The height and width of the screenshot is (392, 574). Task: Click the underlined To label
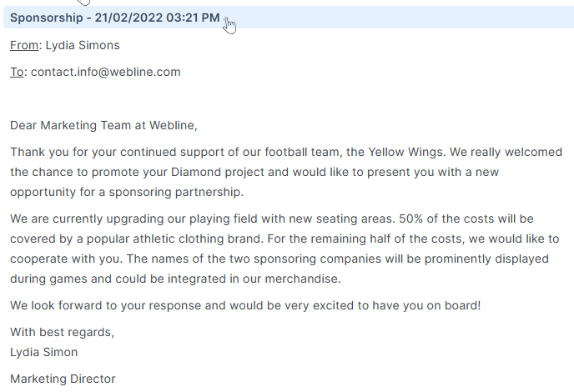click(x=17, y=72)
